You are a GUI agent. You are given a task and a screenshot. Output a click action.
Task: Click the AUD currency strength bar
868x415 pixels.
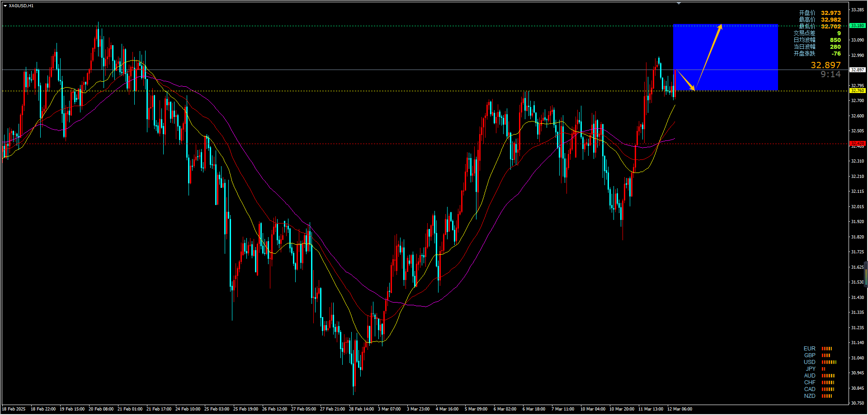click(828, 376)
